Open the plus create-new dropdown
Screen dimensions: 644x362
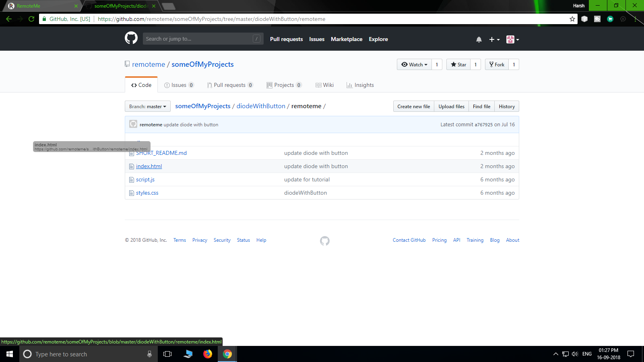[x=494, y=39]
